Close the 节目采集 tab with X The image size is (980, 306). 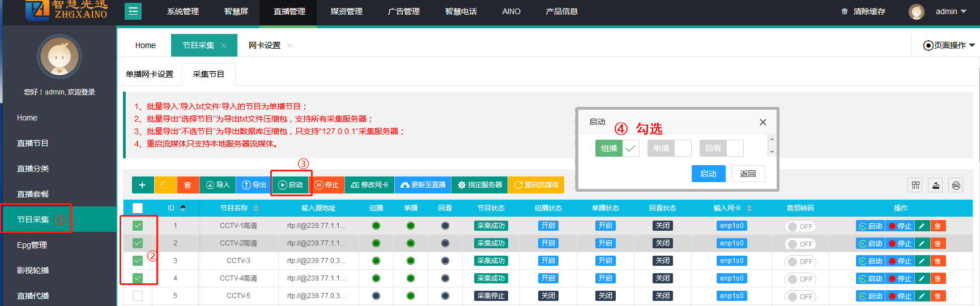coord(224,46)
